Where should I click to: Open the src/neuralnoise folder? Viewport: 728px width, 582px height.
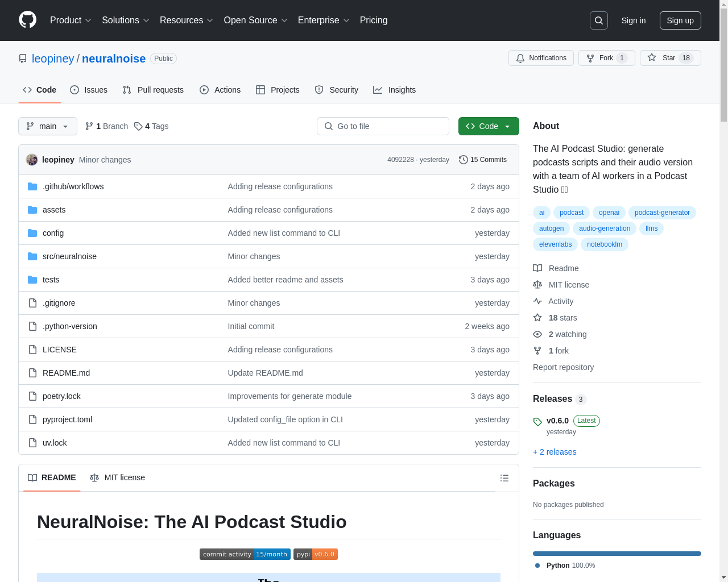pos(69,256)
